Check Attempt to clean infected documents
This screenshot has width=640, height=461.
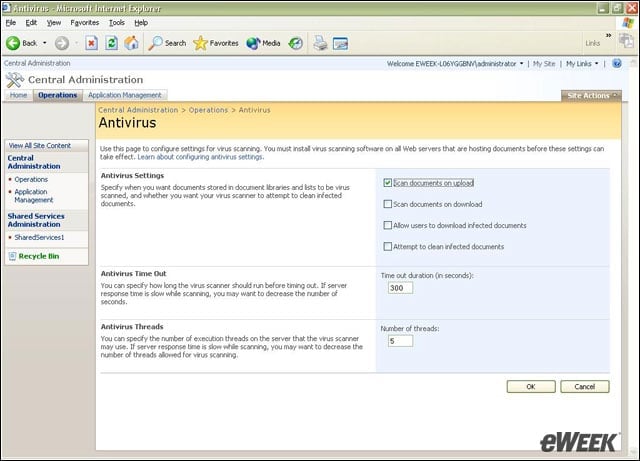(388, 247)
